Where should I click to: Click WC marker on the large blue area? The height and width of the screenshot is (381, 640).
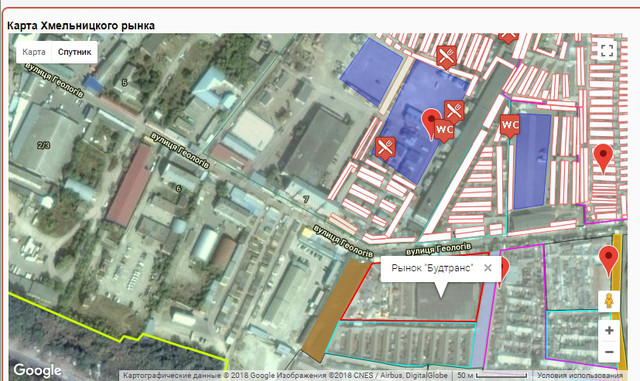click(x=444, y=131)
